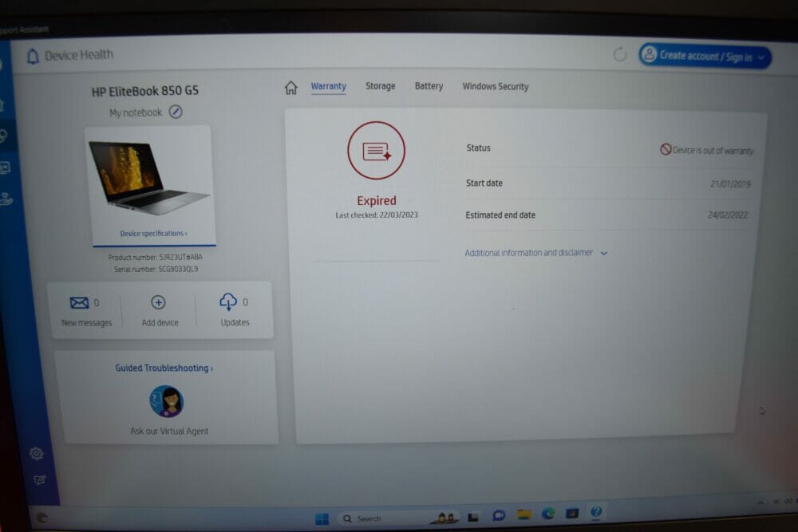This screenshot has width=798, height=532.
Task: Click Last checked: 22/03/2023 text
Action: click(377, 215)
